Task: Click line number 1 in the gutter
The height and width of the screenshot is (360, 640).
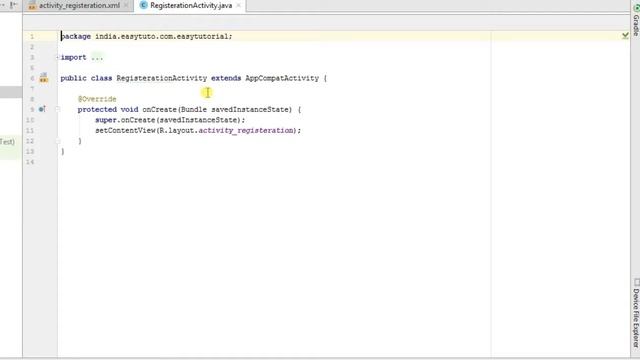Action: point(32,37)
